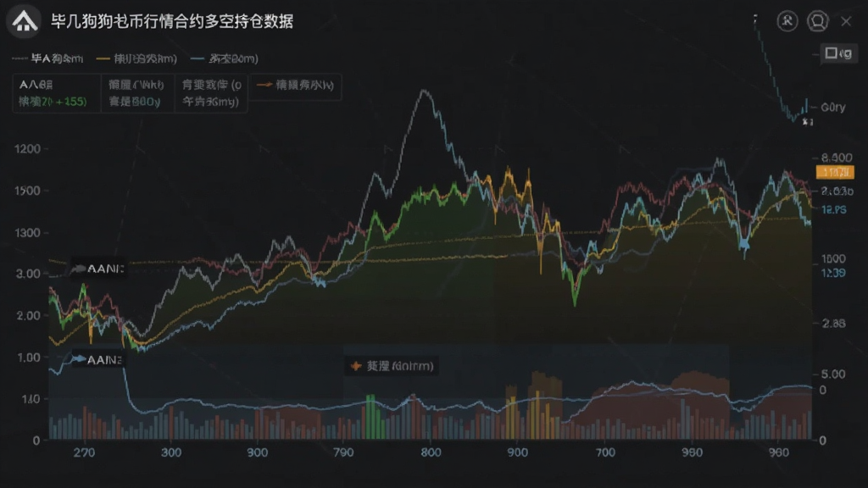The image size is (868, 488).
Task: Click the orange price tag on right axis
Action: click(x=835, y=173)
